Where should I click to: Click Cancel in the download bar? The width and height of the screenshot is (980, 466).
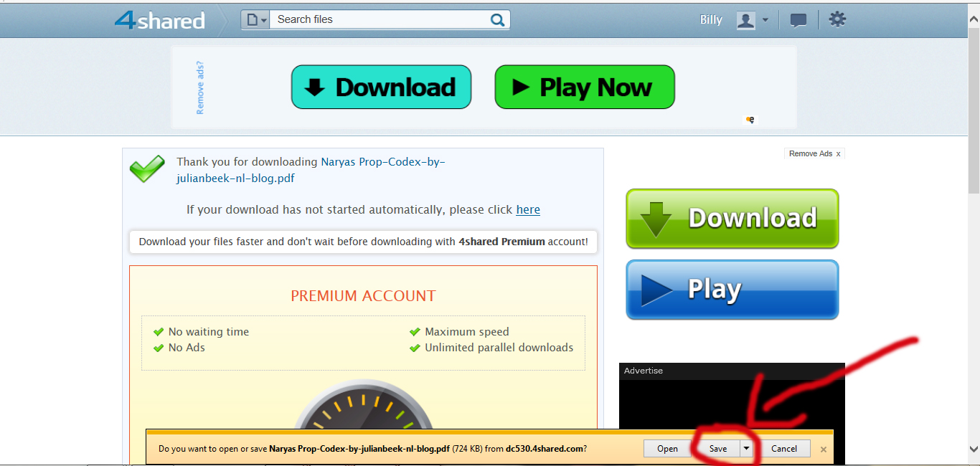click(784, 449)
